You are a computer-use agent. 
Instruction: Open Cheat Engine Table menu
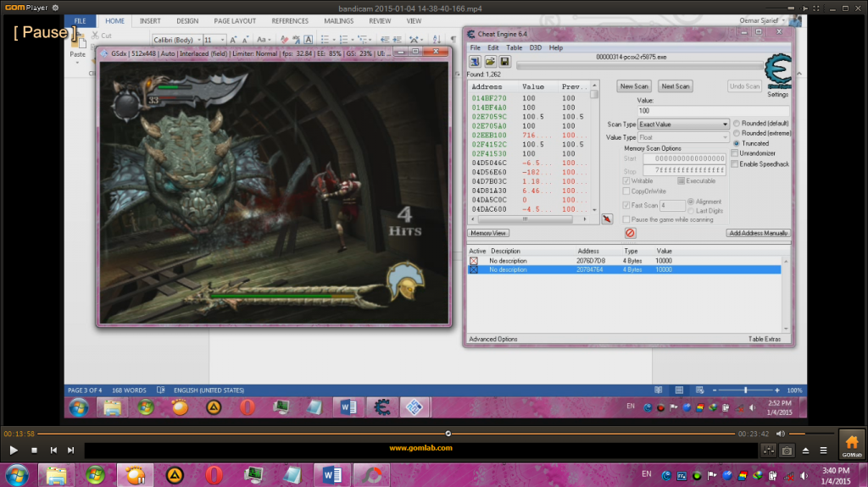(x=514, y=47)
